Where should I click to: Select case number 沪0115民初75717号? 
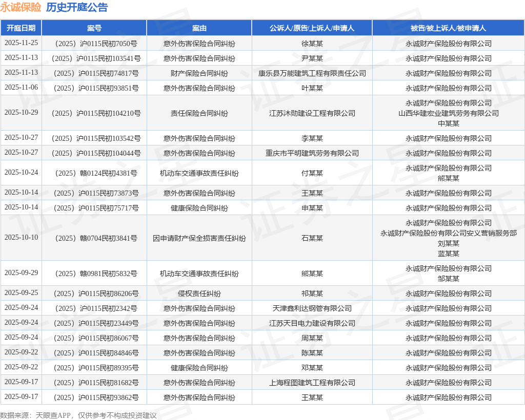click(96, 208)
